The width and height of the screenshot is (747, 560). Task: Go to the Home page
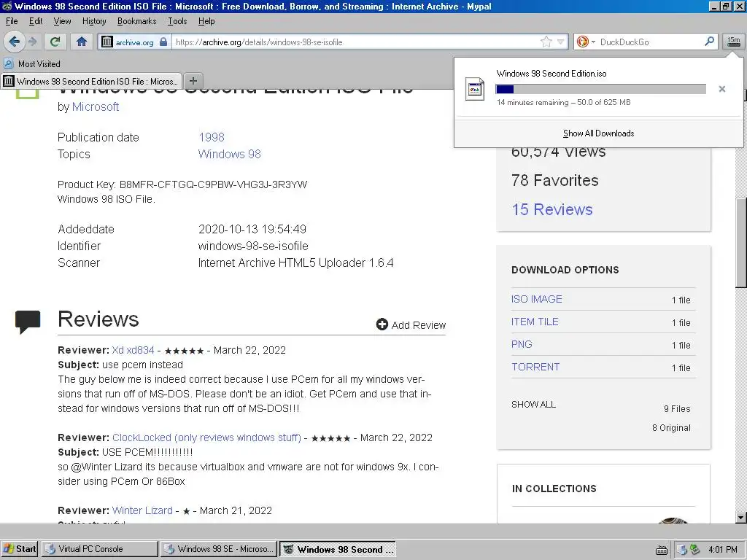tap(82, 42)
